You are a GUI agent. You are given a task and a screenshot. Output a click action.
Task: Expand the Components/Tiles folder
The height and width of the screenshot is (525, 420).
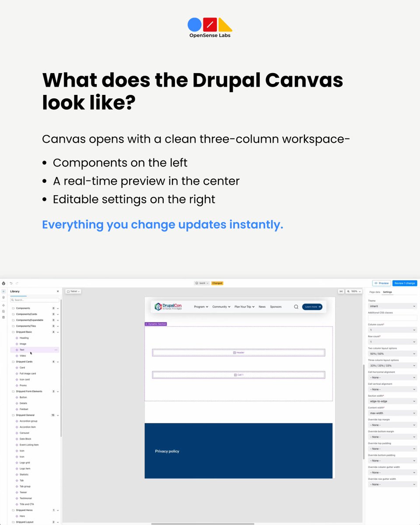pos(58,326)
